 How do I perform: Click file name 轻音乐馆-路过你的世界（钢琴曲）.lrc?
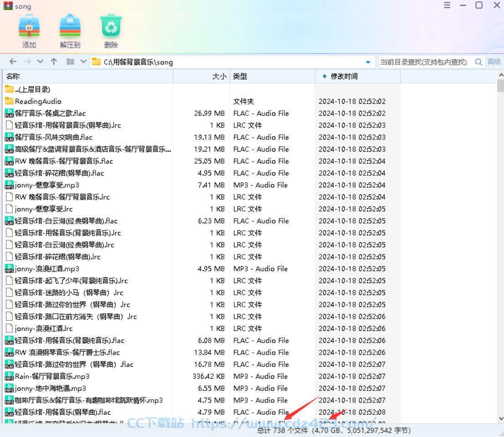click(72, 305)
